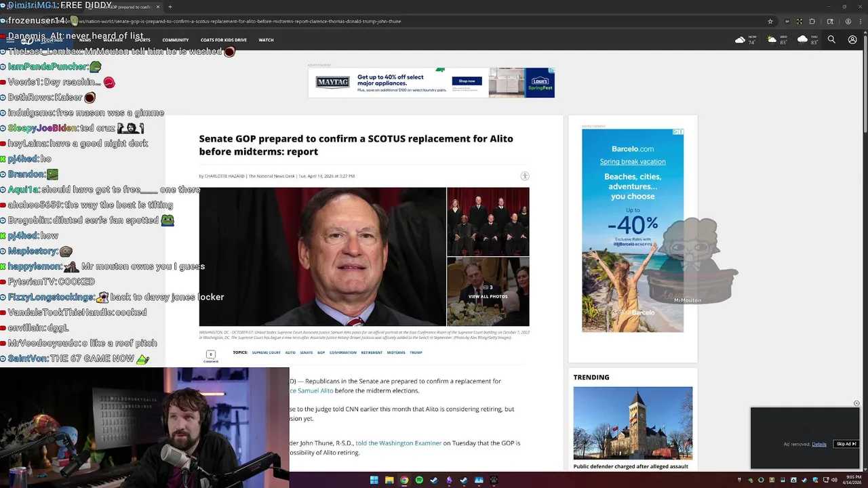Close the ad removed overlay
This screenshot has width=868, height=488.
pos(856,403)
